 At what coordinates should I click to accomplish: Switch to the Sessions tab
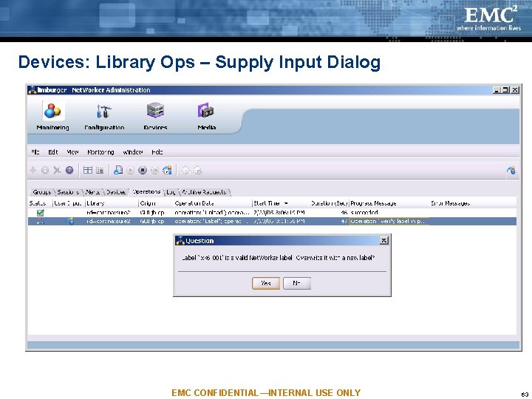pyautogui.click(x=68, y=192)
